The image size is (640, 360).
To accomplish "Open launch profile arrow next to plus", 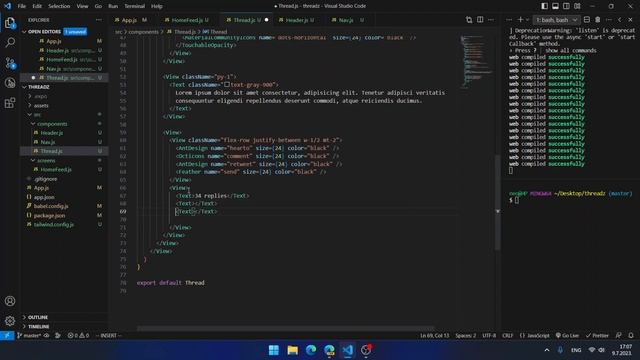I will click(527, 20).
